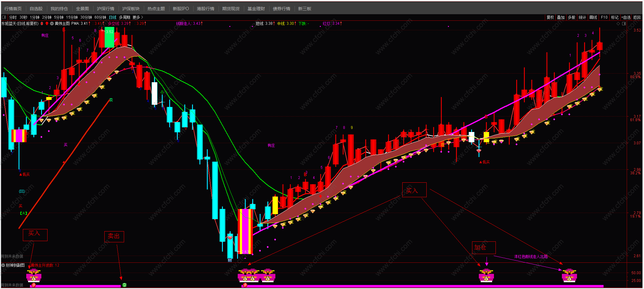Switch to the 全景图 tab
The width and height of the screenshot is (644, 289).
tap(82, 9)
